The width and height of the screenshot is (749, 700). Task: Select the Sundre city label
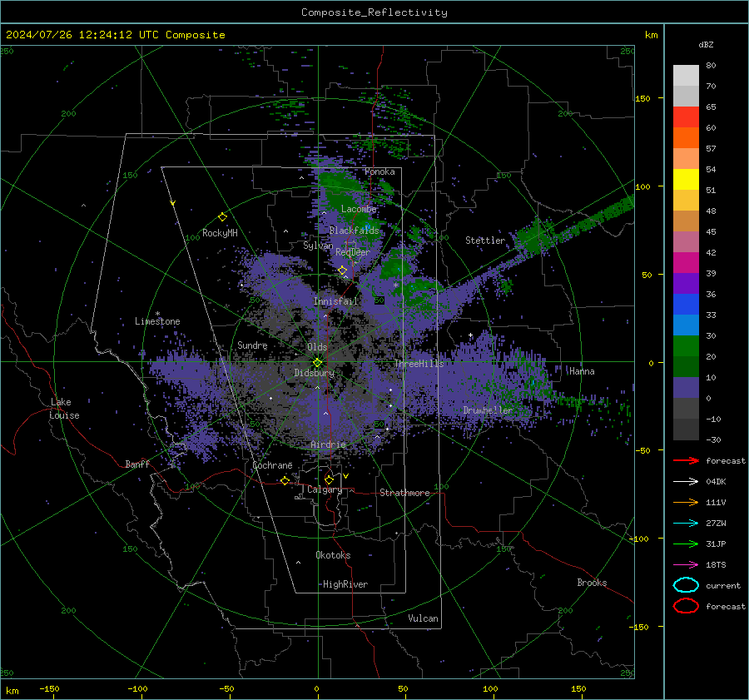[x=252, y=345]
